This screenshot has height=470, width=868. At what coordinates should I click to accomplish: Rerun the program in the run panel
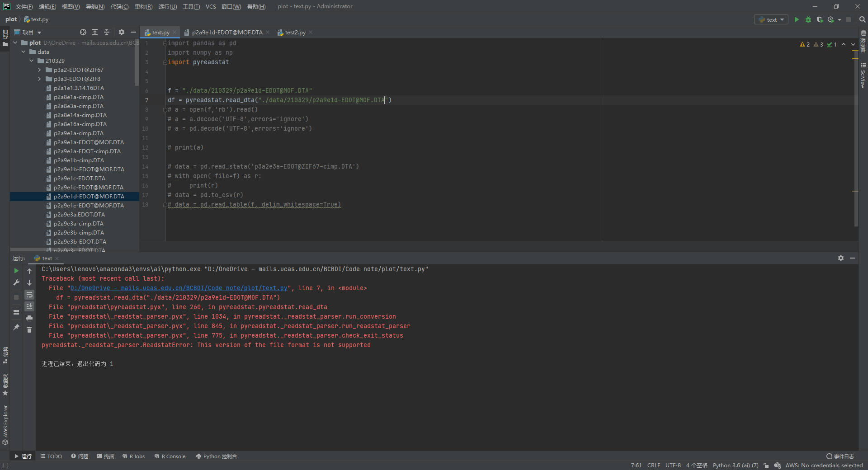(16, 271)
